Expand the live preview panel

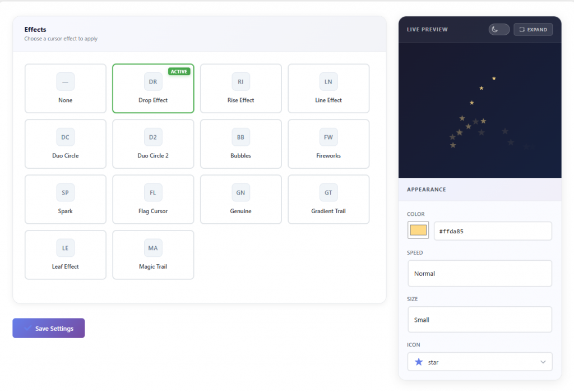click(x=533, y=29)
